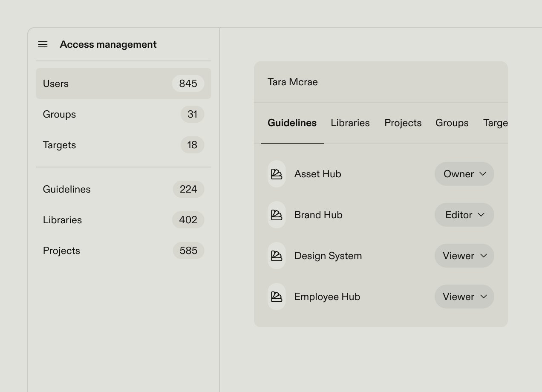The height and width of the screenshot is (392, 542).
Task: Click the Asset Hub guideline icon
Action: click(x=277, y=174)
